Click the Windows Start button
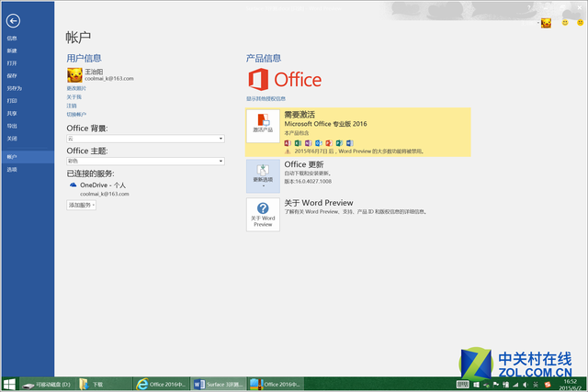Viewport: 588px width, 392px height. (x=9, y=385)
